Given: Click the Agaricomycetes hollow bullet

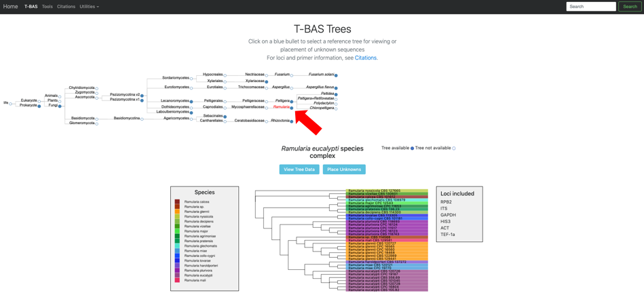Looking at the screenshot, I should tap(191, 119).
